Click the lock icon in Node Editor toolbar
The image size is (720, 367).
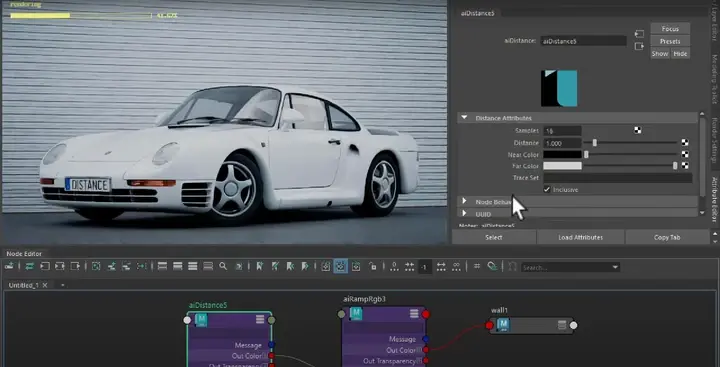(372, 266)
